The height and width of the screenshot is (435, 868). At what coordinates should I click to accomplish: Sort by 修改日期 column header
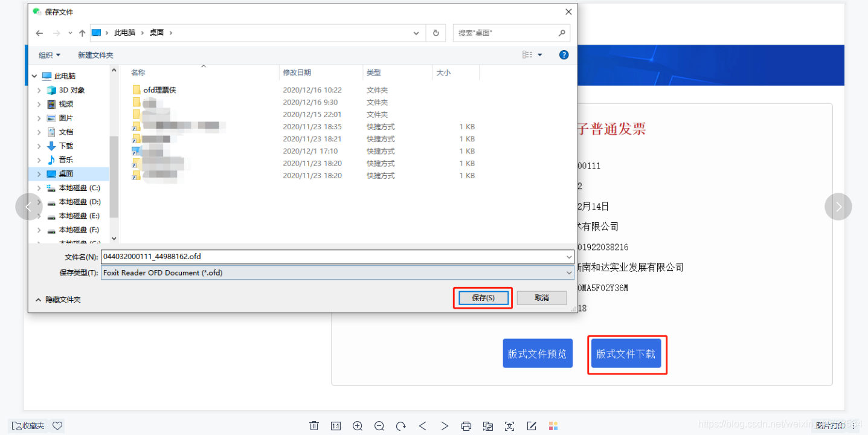pos(297,72)
